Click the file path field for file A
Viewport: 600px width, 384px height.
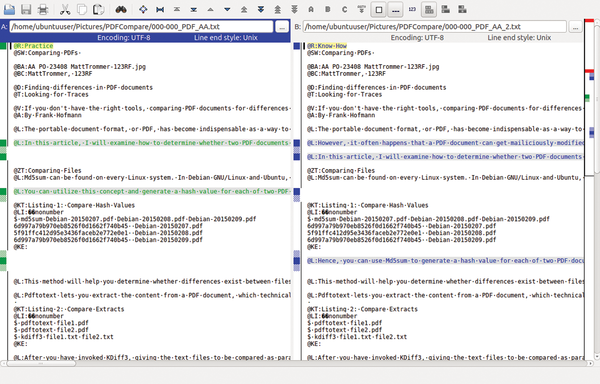tap(142, 26)
